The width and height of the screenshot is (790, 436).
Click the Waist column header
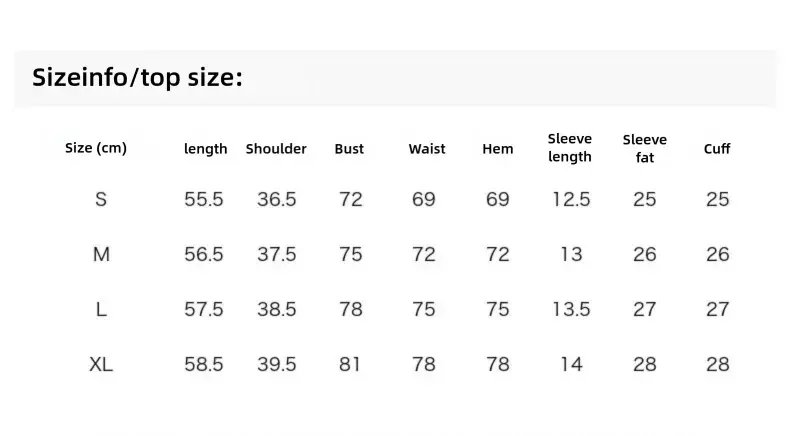coord(427,149)
